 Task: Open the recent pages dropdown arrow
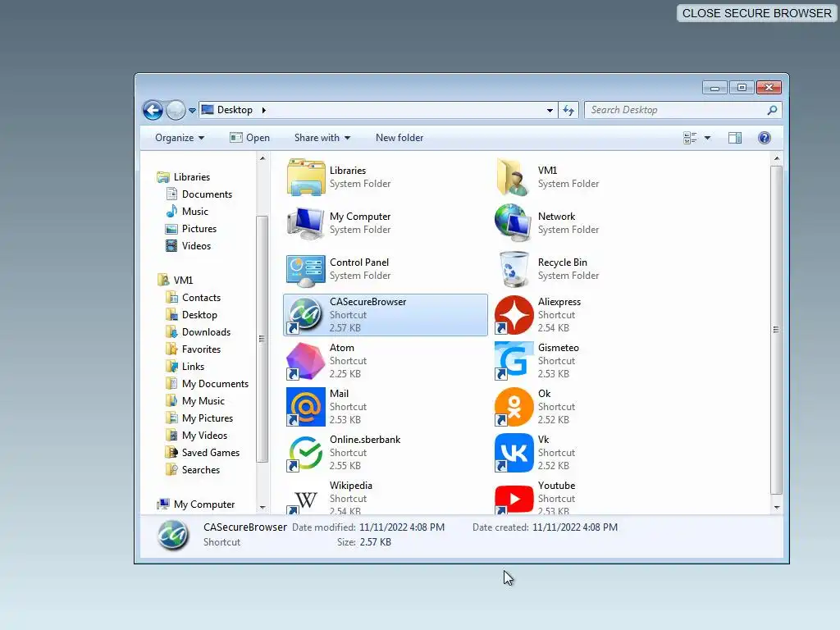192,111
